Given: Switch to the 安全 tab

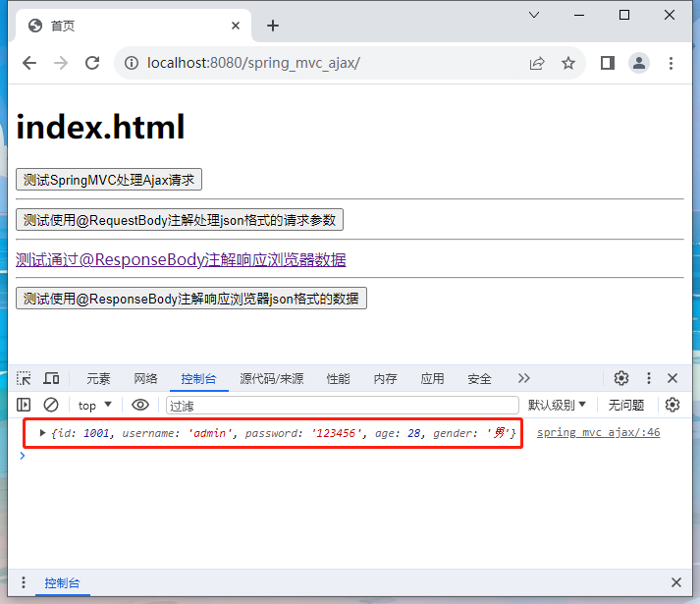Looking at the screenshot, I should point(479,379).
